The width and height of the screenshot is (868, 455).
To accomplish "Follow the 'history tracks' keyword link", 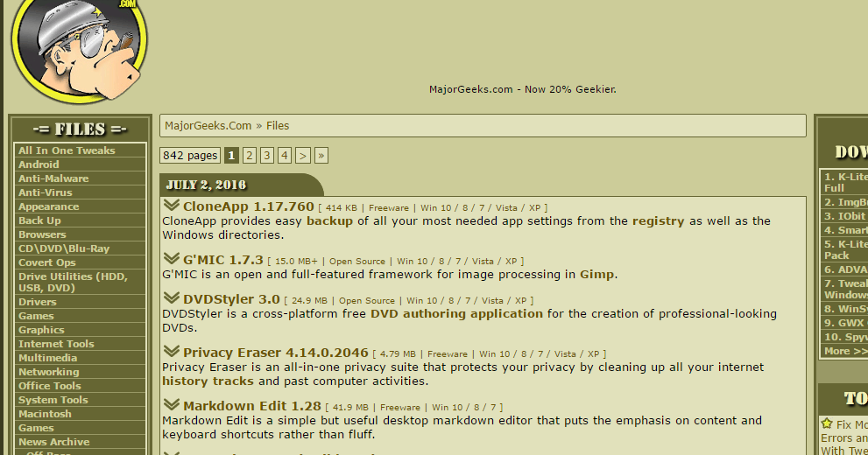I will point(208,381).
